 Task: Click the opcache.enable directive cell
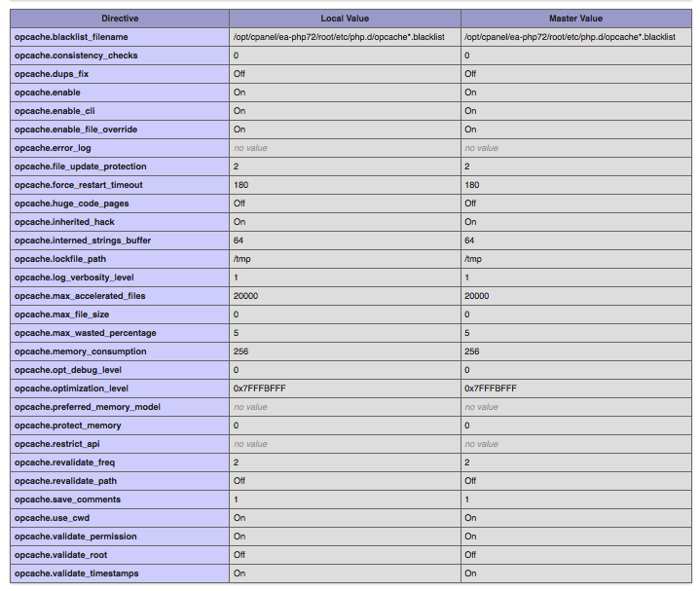click(x=120, y=92)
